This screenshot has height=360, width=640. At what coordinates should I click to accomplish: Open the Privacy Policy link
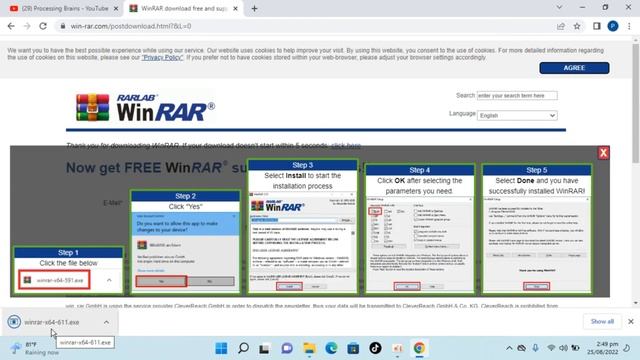(x=162, y=58)
